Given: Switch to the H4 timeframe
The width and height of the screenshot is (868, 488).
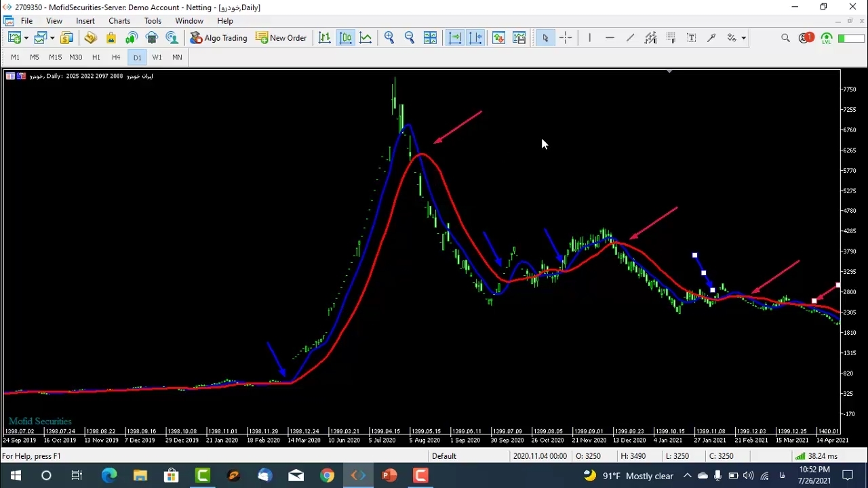Looking at the screenshot, I should click(116, 58).
